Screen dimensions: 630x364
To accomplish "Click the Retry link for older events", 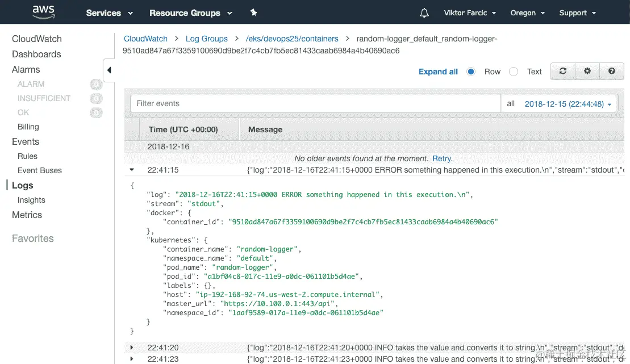I will click(441, 158).
